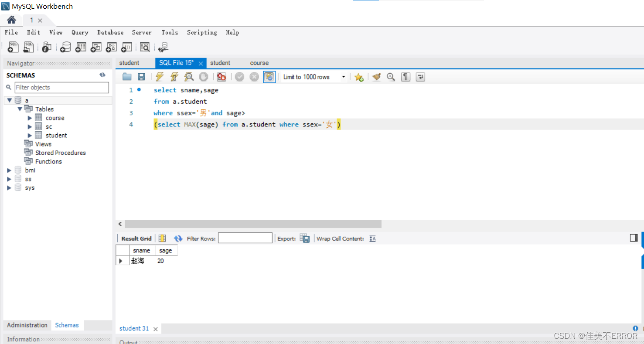
Task: Expand the sys schema
Action: click(9, 187)
